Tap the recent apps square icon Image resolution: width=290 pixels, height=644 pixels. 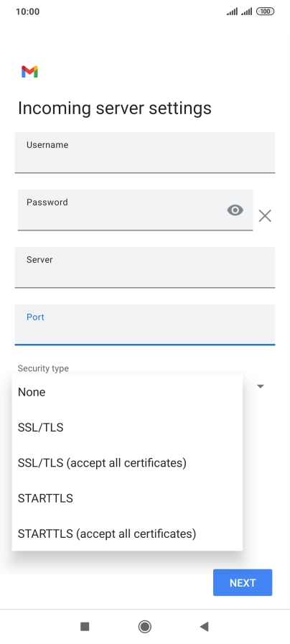click(x=85, y=626)
